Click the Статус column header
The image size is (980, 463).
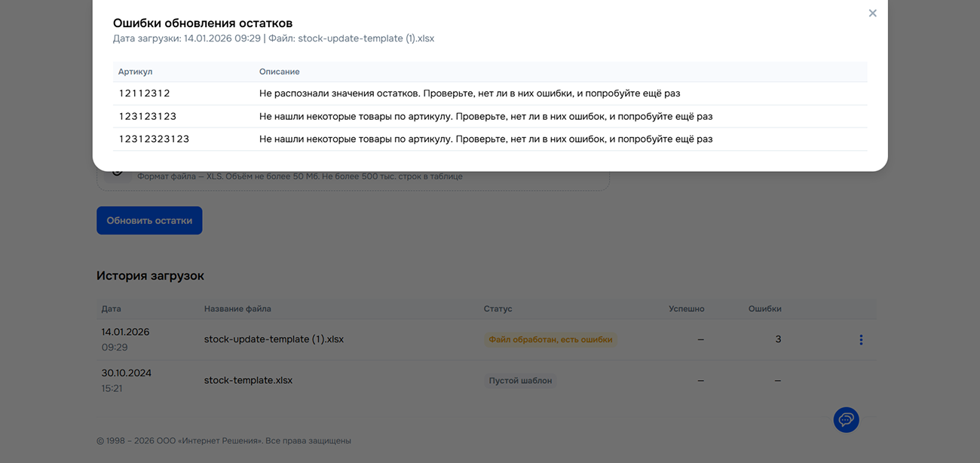point(498,309)
